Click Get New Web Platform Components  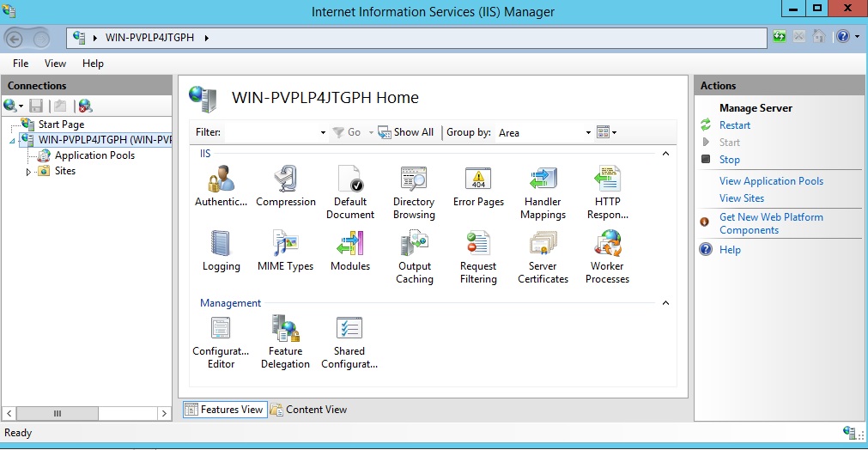771,223
